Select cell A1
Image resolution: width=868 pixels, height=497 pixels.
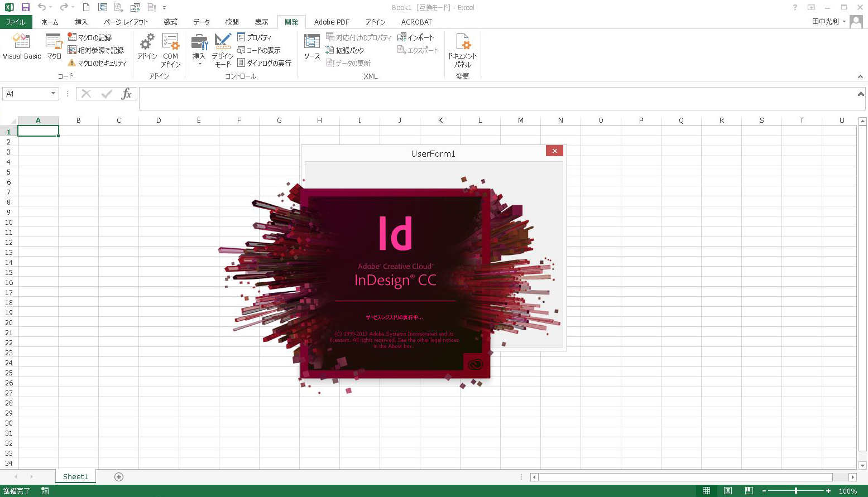click(38, 132)
